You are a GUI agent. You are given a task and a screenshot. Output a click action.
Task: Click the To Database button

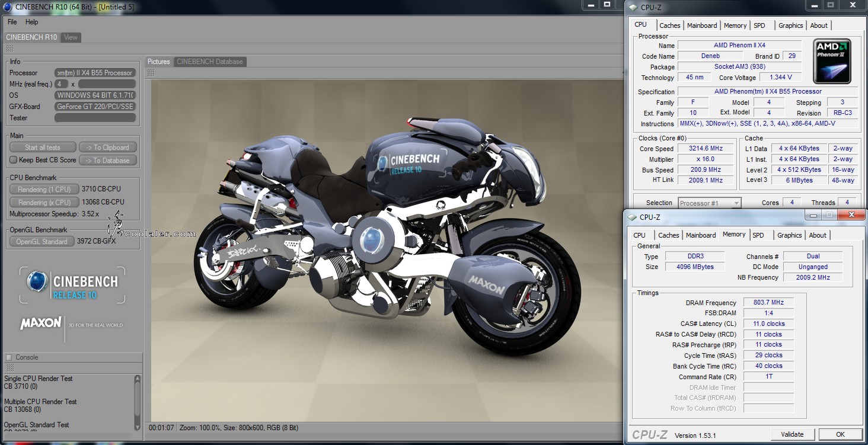tap(107, 161)
